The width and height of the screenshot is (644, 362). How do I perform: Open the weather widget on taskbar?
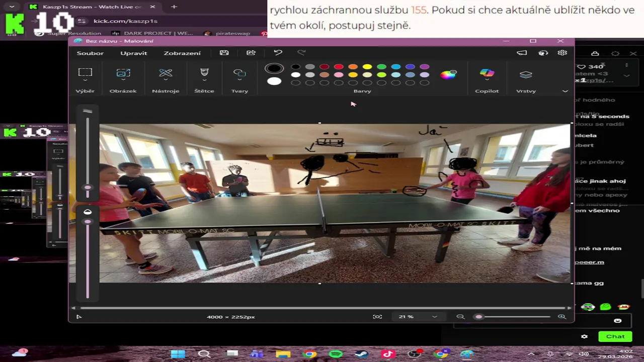click(20, 353)
